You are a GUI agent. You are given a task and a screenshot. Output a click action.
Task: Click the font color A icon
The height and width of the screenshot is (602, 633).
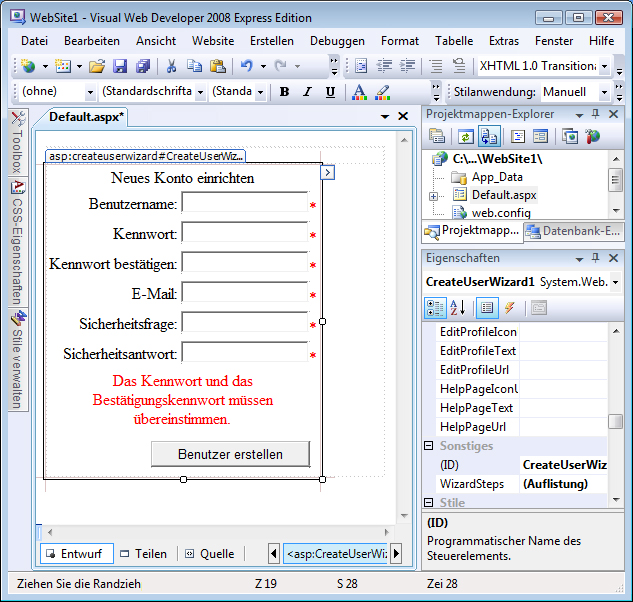359,92
